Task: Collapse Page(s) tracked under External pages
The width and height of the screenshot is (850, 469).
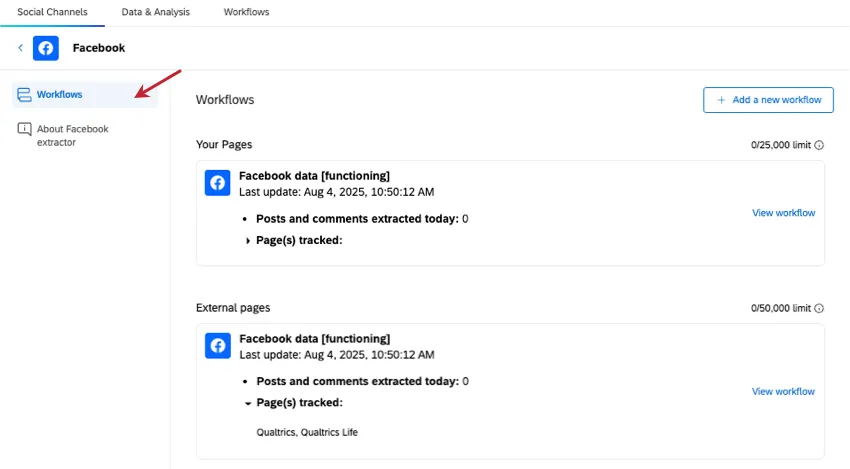Action: (x=248, y=403)
